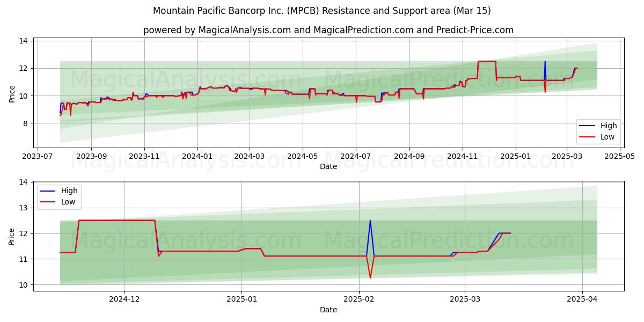Click the '2024-11' tick label on top chart
This screenshot has height=322, width=644.
coord(463,156)
